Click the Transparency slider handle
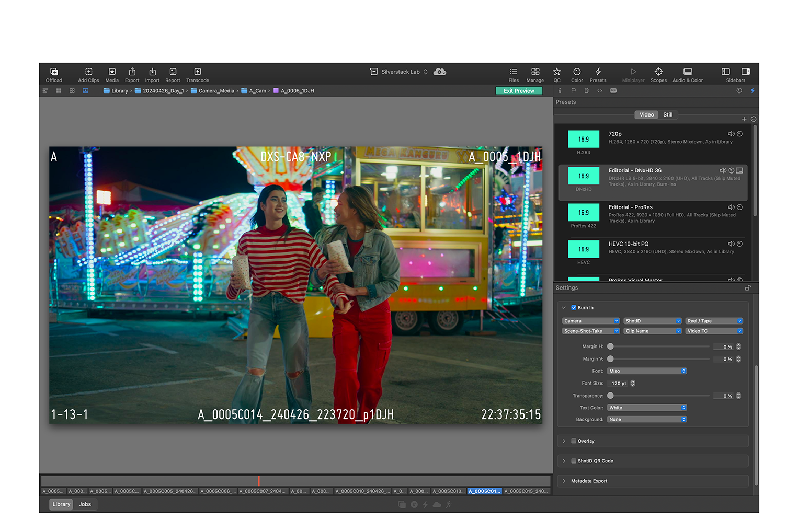The height and width of the screenshot is (532, 798). [610, 396]
